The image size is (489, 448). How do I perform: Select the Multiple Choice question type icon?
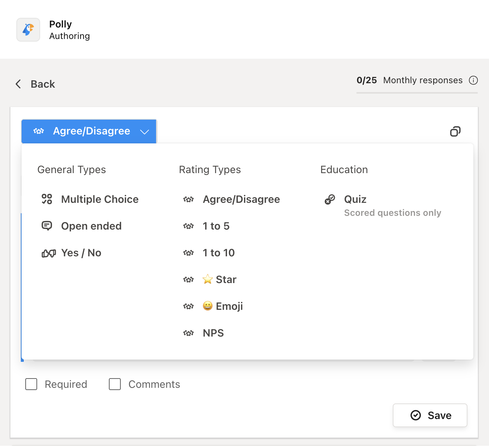47,199
